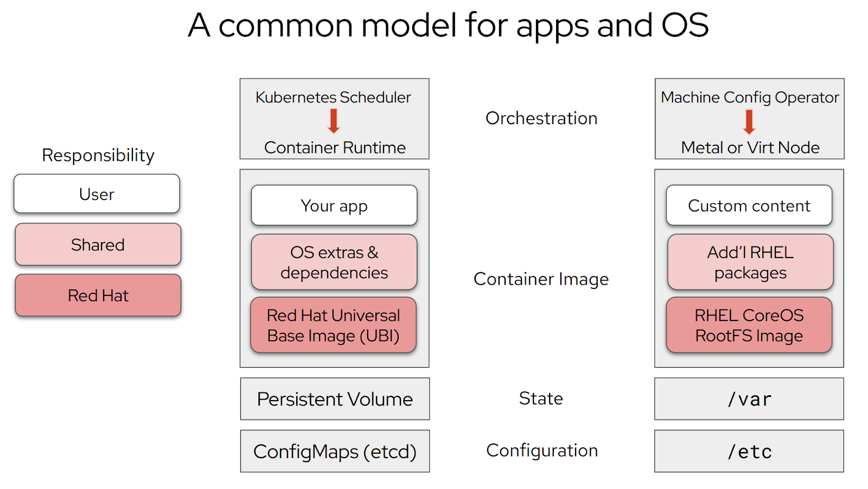The height and width of the screenshot is (489, 868).
Task: Click the Metal or Virt Node label
Action: 750,147
